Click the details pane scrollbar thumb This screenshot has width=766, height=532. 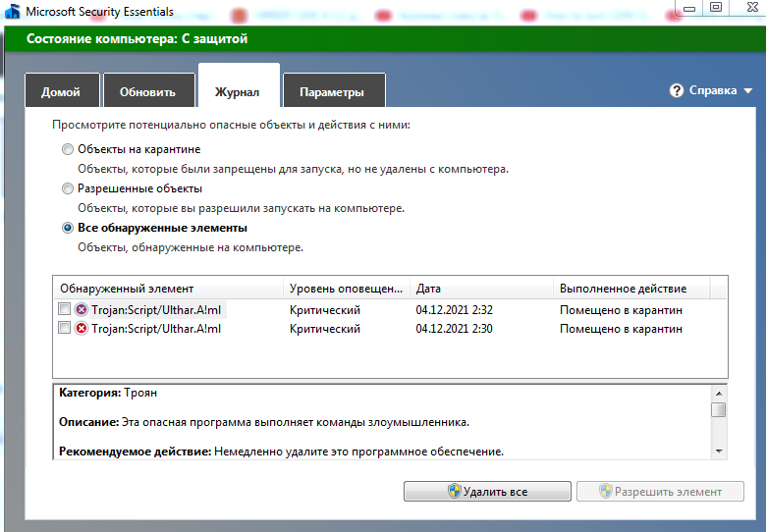[x=719, y=409]
